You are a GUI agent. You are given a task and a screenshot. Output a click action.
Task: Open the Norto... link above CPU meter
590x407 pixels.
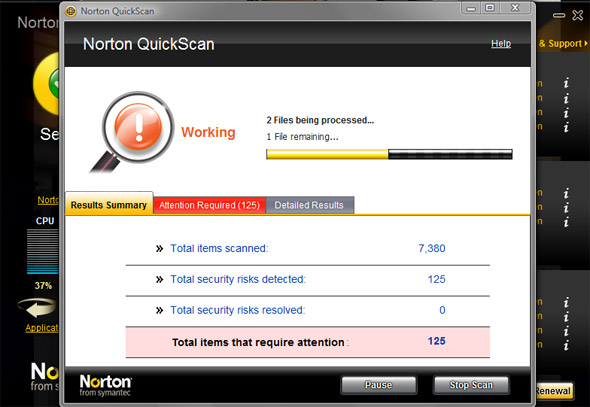(x=48, y=200)
